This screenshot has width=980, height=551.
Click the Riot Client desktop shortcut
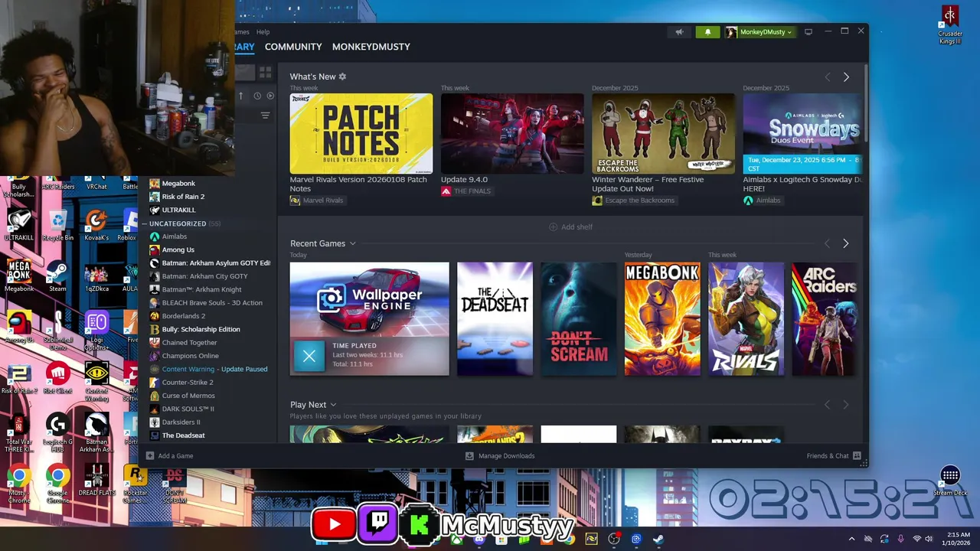57,379
